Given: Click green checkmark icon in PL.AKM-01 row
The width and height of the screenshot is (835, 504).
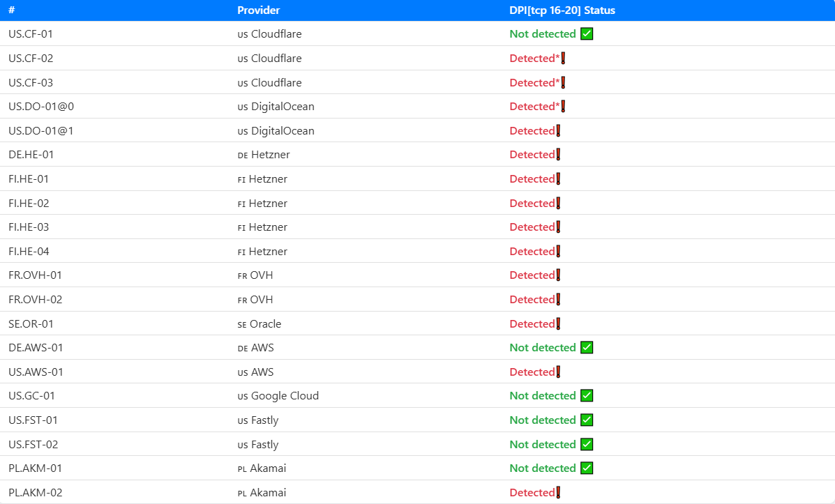Looking at the screenshot, I should tap(587, 468).
